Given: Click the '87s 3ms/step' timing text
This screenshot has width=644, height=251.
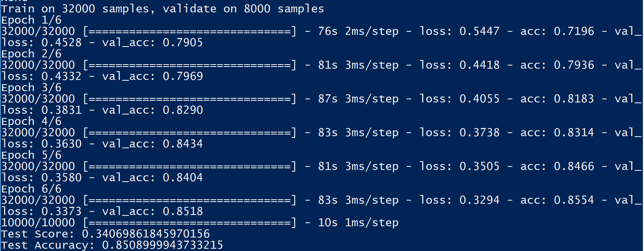Looking at the screenshot, I should point(358,99).
